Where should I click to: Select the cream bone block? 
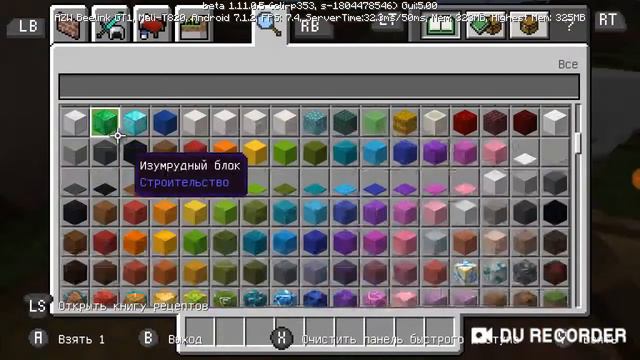(x=435, y=122)
